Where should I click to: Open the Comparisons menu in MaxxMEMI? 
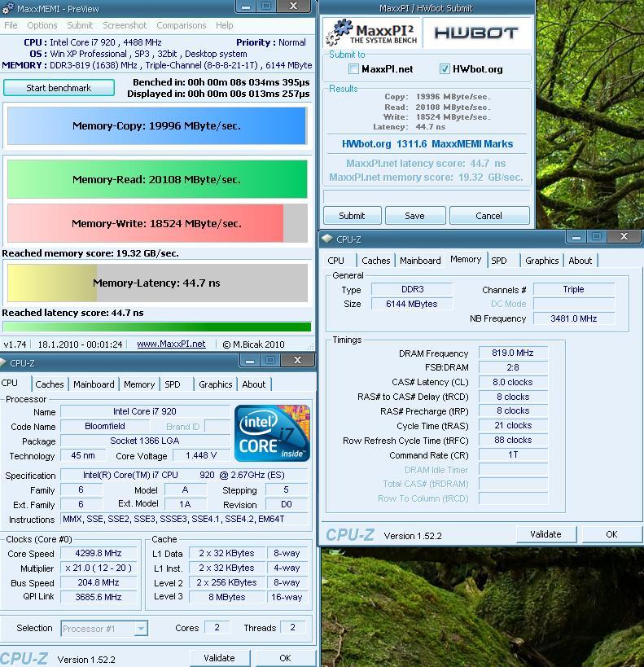pyautogui.click(x=182, y=25)
